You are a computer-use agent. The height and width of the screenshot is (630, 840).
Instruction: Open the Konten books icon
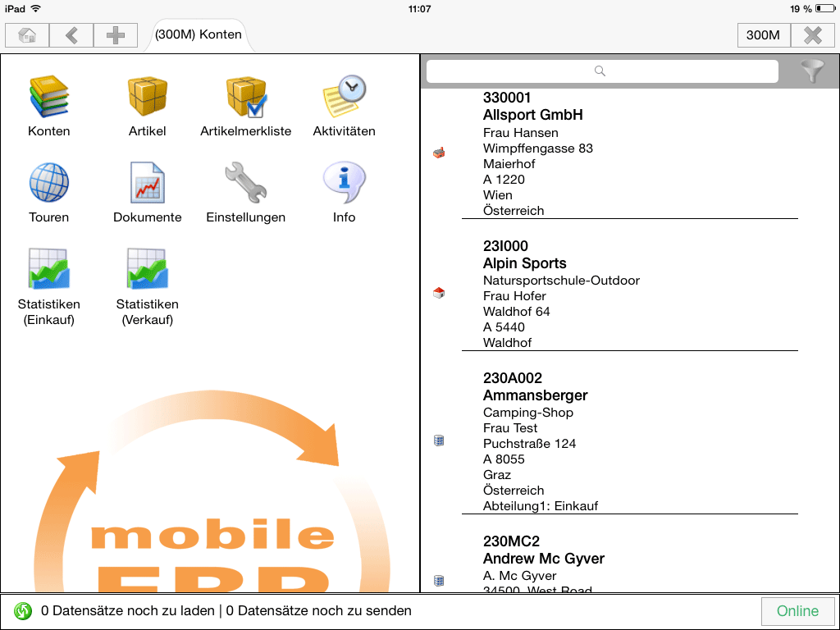coord(48,97)
